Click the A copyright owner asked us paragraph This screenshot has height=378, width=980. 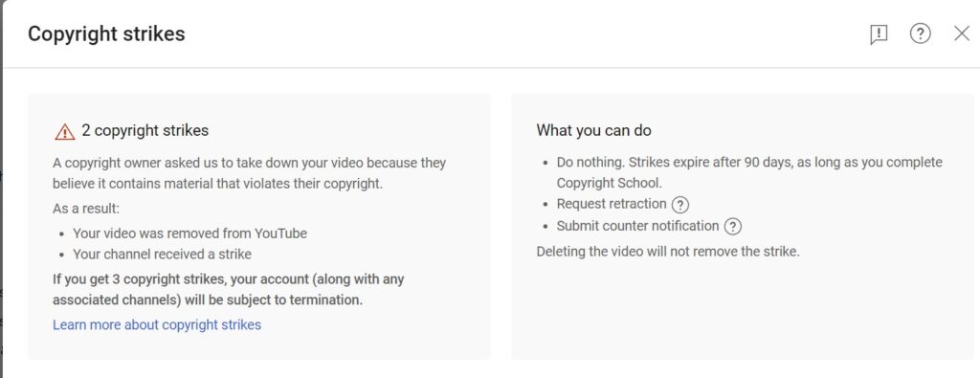250,173
